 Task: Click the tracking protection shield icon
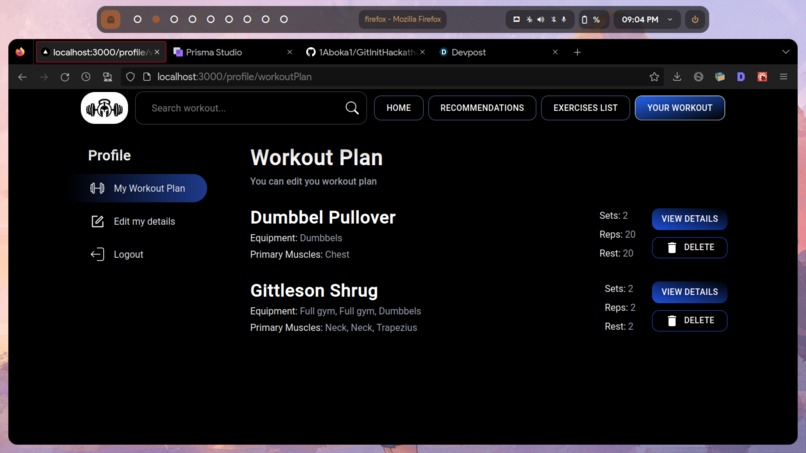(130, 77)
